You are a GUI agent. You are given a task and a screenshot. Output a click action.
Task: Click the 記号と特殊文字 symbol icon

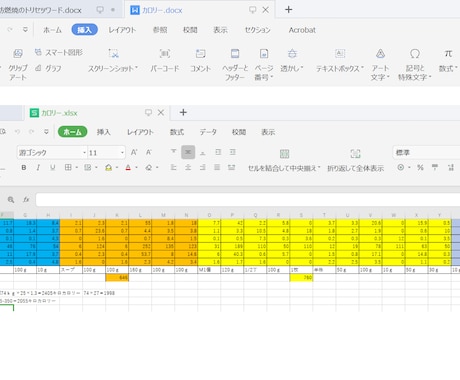coord(415,53)
